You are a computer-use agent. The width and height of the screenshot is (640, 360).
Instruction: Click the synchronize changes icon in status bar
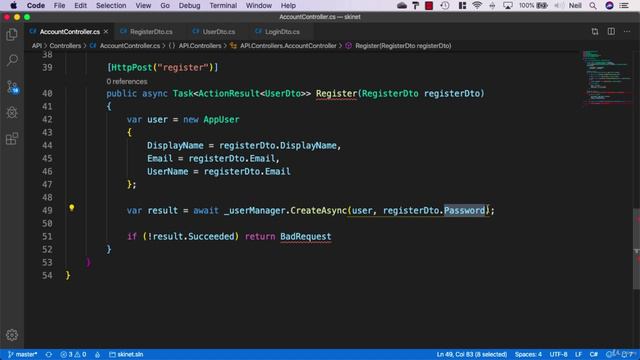pos(49,354)
